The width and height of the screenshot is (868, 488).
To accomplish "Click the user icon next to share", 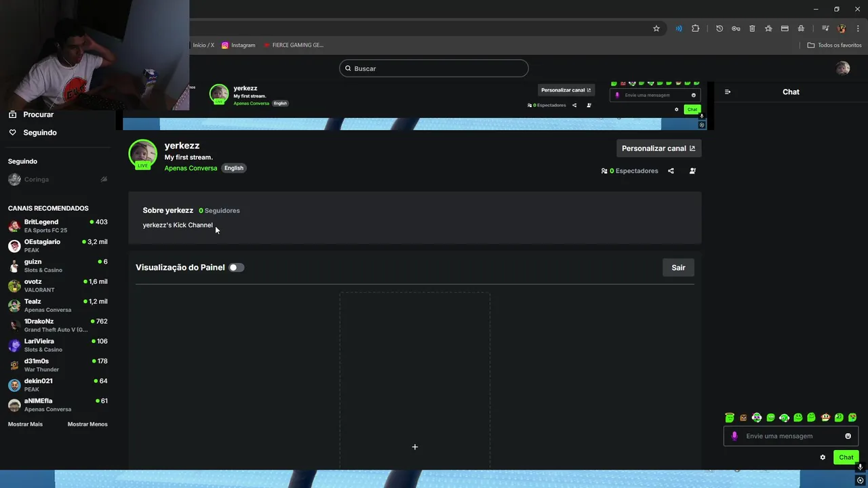I will pos(692,171).
